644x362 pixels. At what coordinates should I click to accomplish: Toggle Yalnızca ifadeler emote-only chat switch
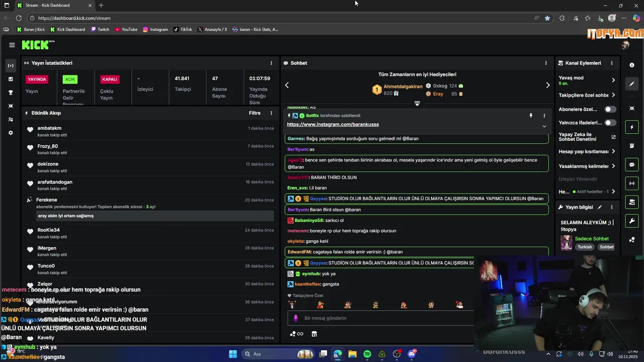coord(610,123)
